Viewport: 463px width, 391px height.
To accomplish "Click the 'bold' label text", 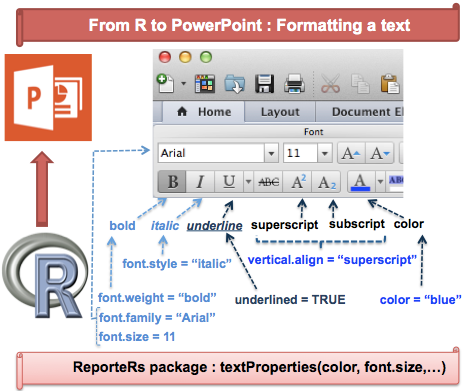I will [x=122, y=226].
